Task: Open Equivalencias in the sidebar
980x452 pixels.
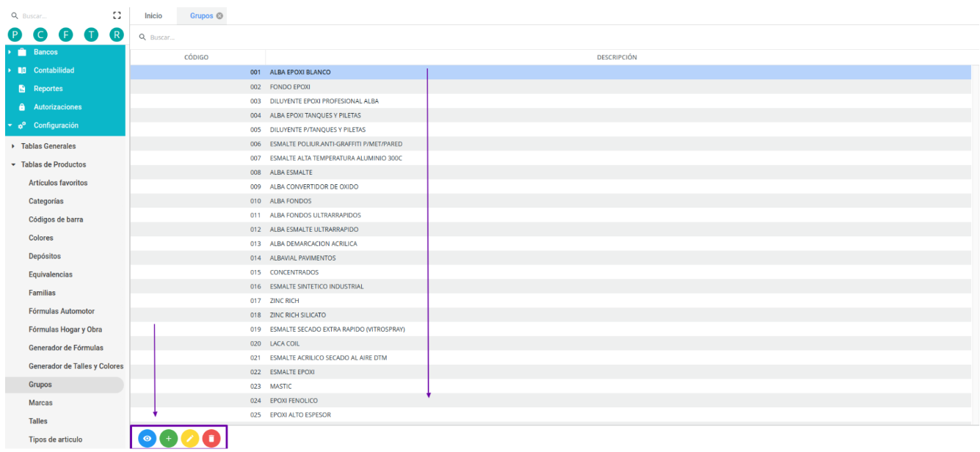Action: [51, 274]
